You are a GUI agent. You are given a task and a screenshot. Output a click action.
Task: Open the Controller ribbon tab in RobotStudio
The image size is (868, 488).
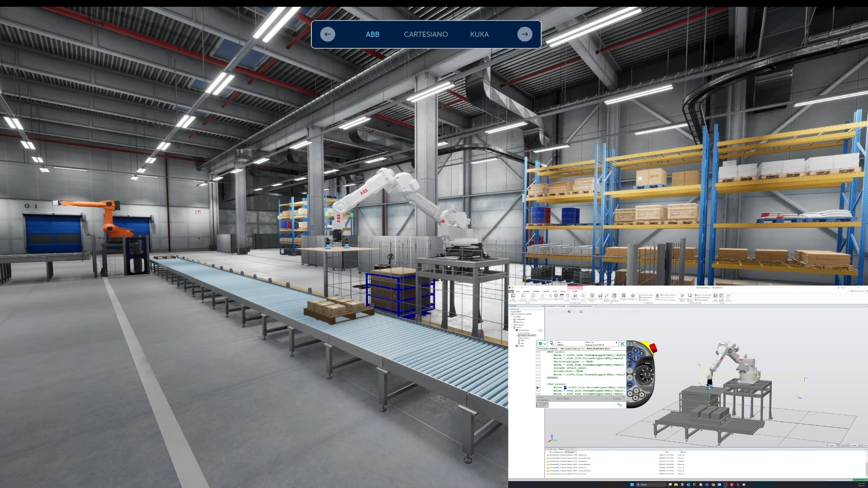tap(546, 291)
